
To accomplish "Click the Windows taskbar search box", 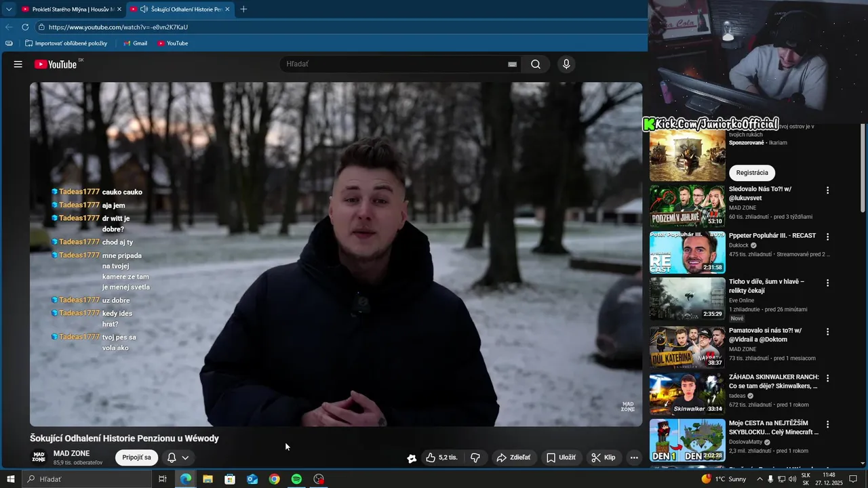I will [87, 479].
